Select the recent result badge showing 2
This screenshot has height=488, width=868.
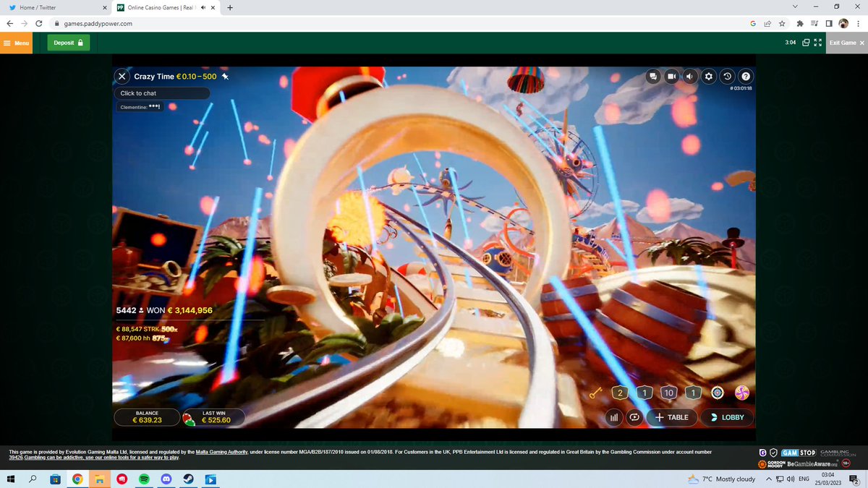(619, 393)
